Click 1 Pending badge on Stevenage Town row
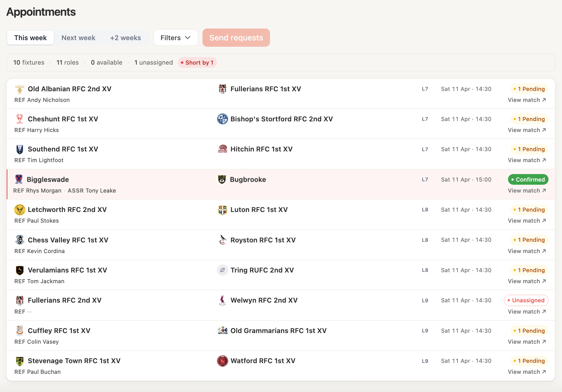This screenshot has height=392, width=562. point(529,361)
